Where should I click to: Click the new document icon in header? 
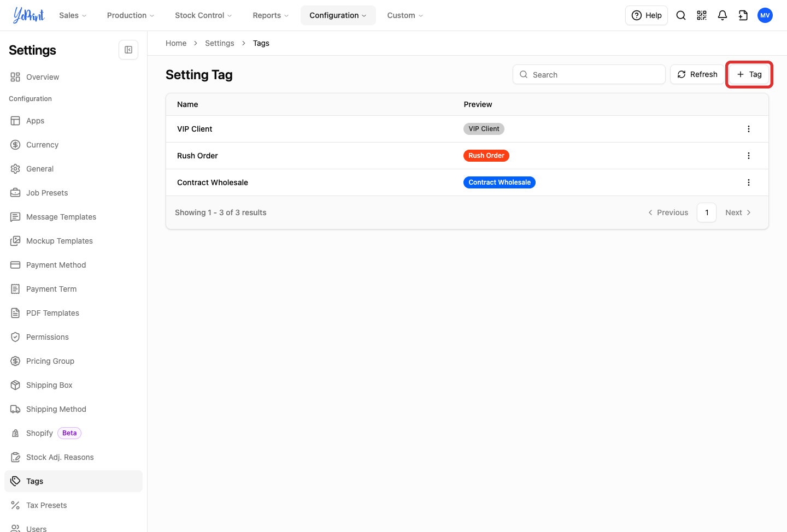[x=743, y=15]
